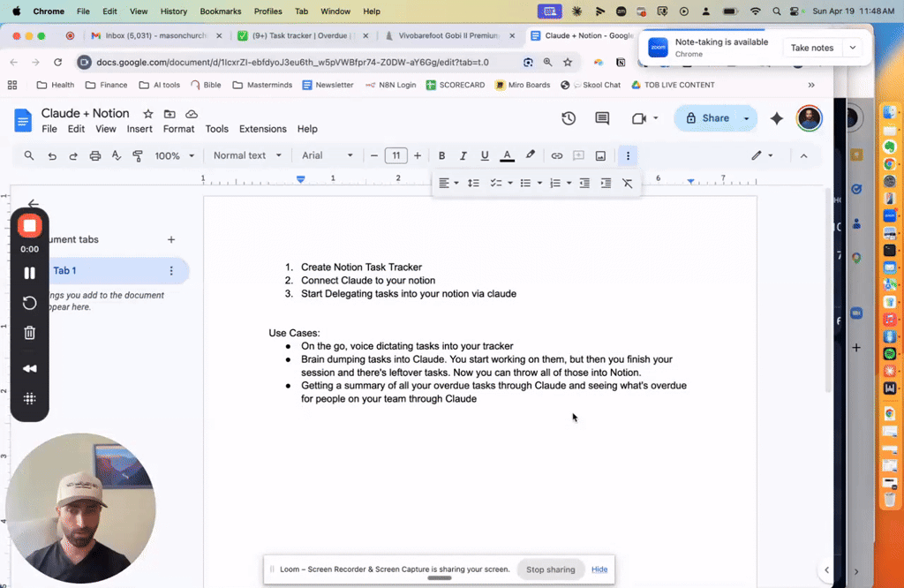Open the Gemini sparkle icon
The image size is (904, 588).
(x=777, y=118)
